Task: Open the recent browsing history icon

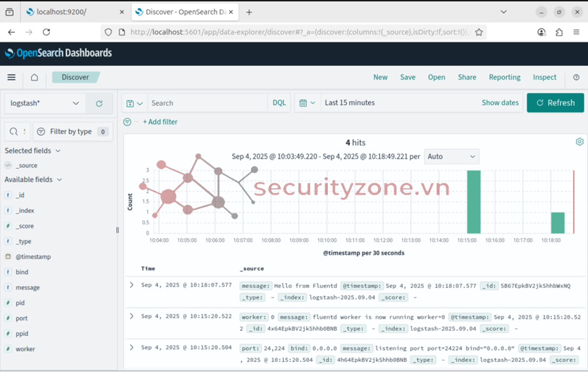Action: click(x=9, y=12)
